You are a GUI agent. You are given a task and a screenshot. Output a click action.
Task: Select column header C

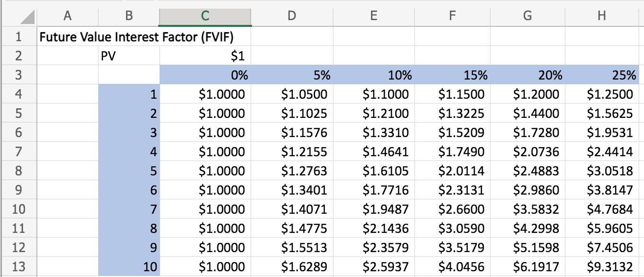(x=204, y=16)
